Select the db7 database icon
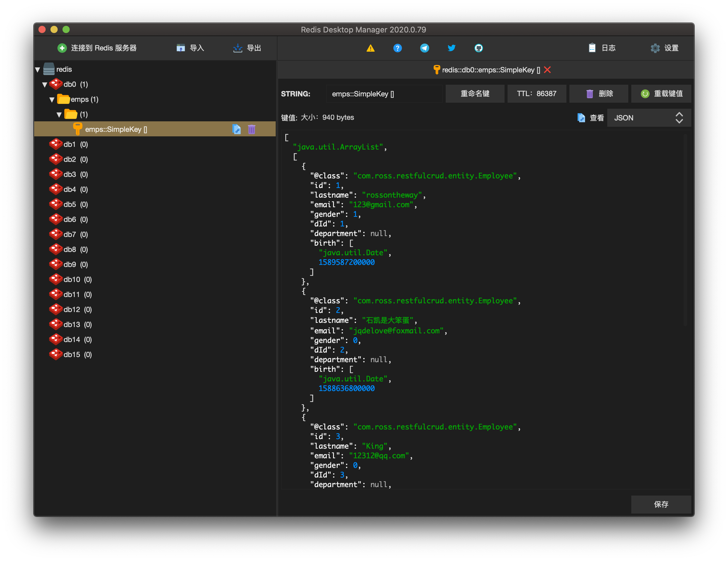The width and height of the screenshot is (728, 561). point(56,234)
